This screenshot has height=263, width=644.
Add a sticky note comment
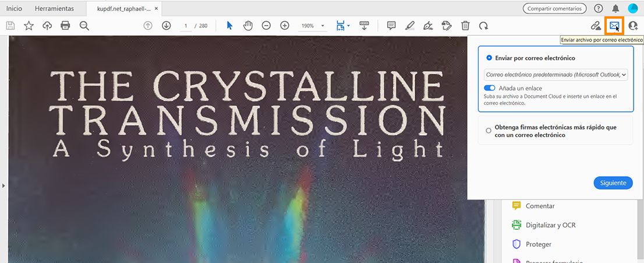pyautogui.click(x=391, y=26)
